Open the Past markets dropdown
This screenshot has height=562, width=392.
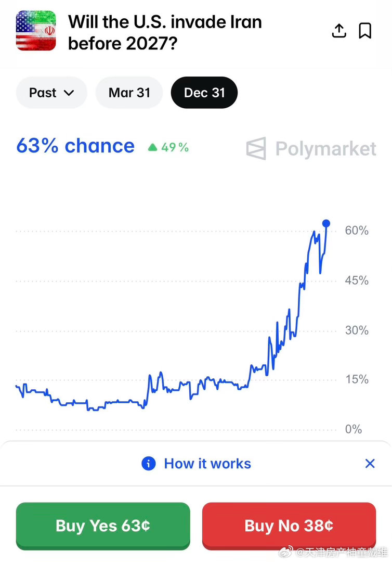51,93
